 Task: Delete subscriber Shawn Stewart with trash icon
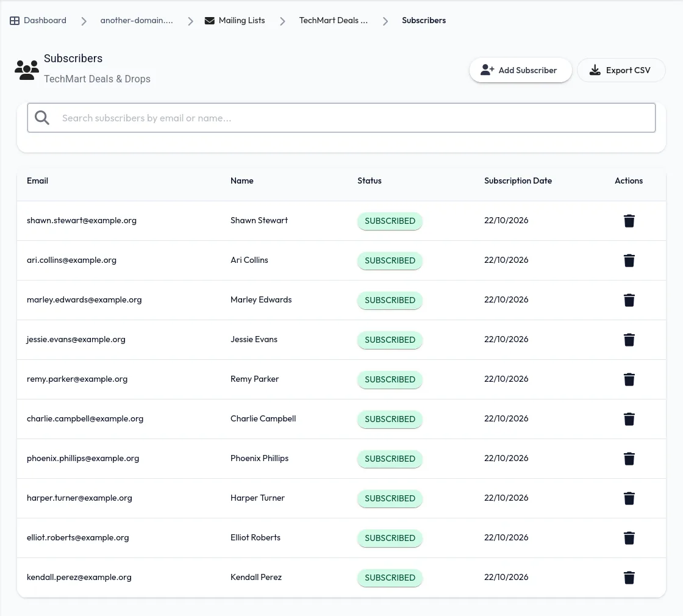[x=629, y=221]
